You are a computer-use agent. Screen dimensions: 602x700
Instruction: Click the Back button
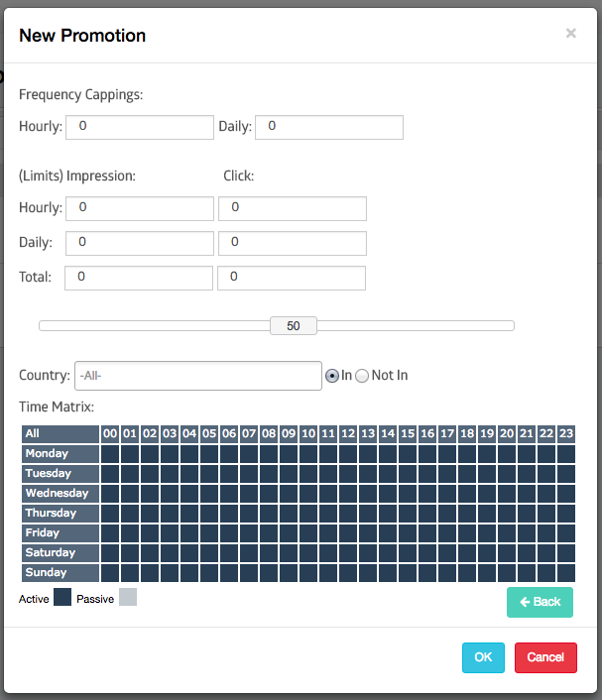pyautogui.click(x=540, y=602)
